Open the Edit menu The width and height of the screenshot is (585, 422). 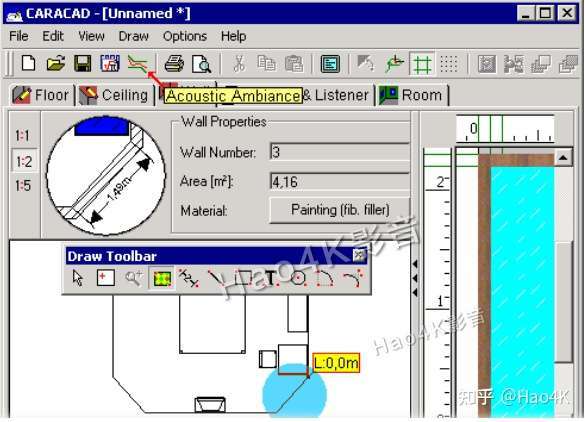click(x=53, y=36)
